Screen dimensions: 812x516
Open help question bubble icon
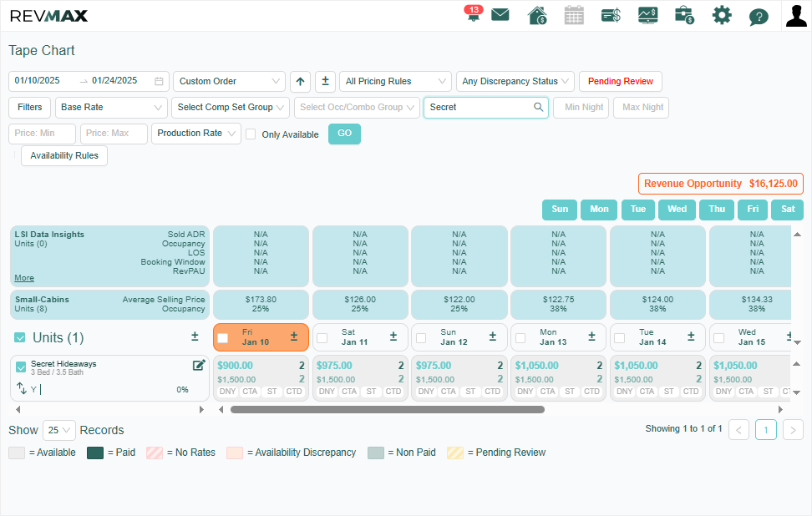point(759,17)
